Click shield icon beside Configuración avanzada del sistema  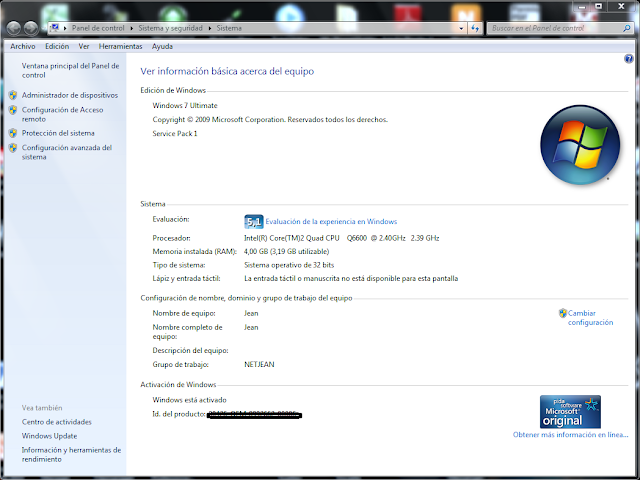[x=13, y=148]
